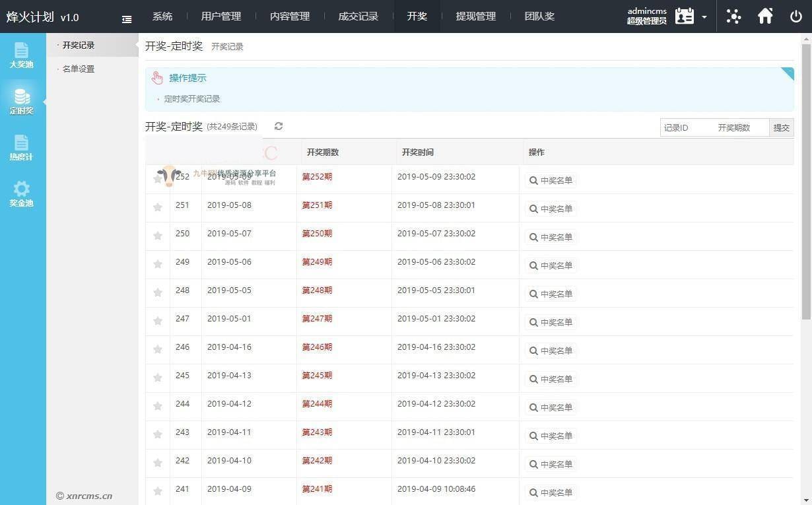Select the 大奖池 sidebar icon
The width and height of the screenshot is (812, 505).
[22, 55]
